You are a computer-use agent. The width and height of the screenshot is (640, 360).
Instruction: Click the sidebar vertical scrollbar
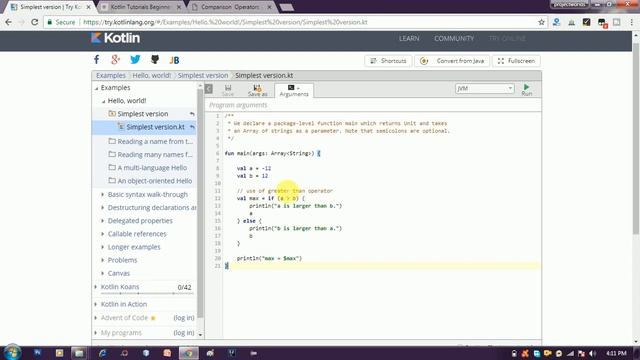(200, 204)
